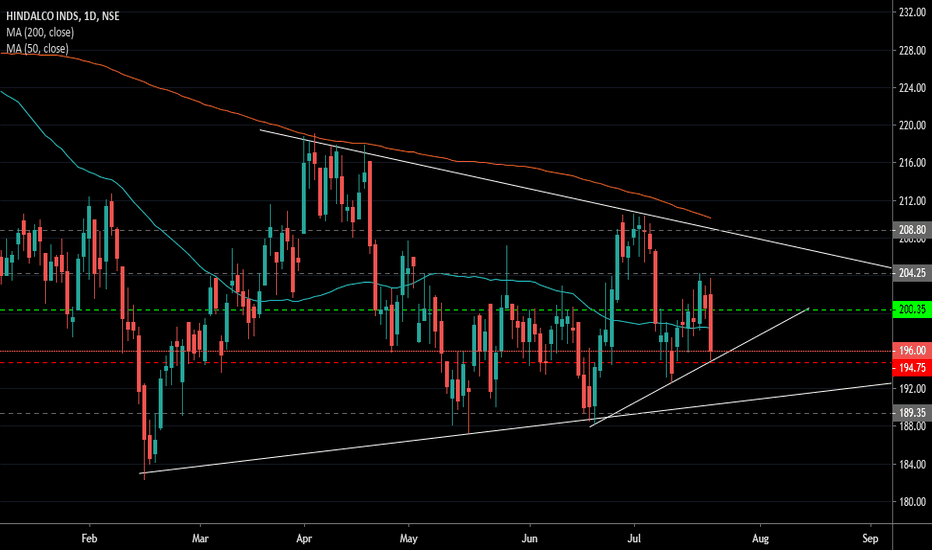Screen dimensions: 932x550
Task: Click the 208.80 price label
Action: [x=912, y=230]
